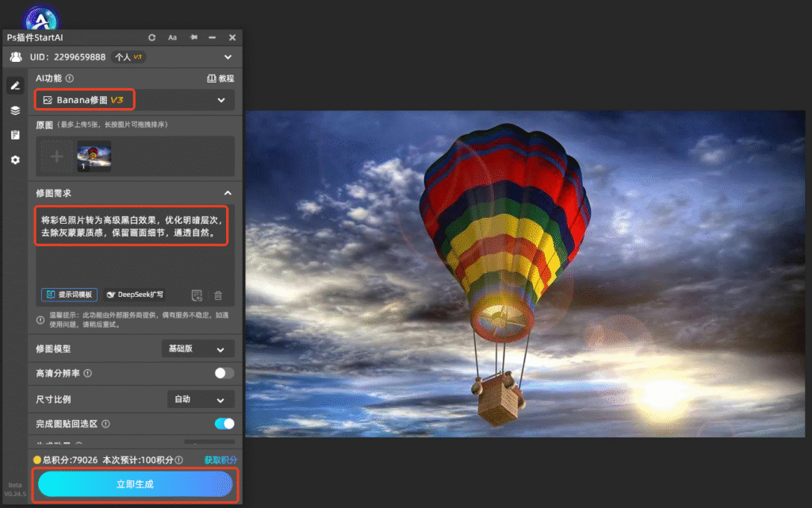The image size is (812, 508).
Task: Expand the UID account dropdown arrow
Action: (228, 57)
